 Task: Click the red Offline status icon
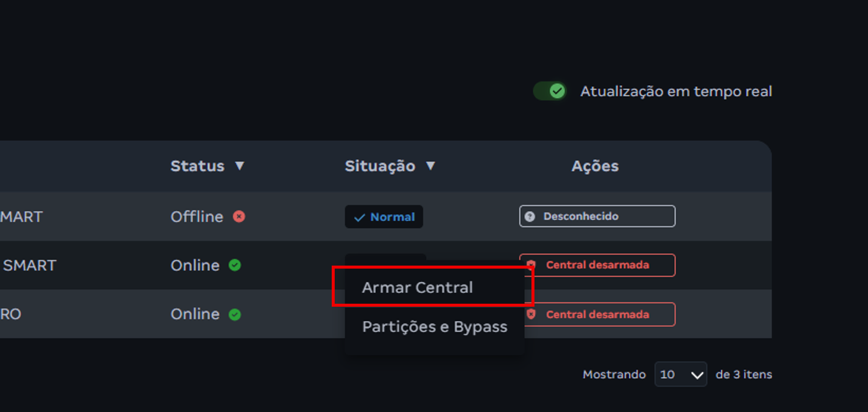239,217
